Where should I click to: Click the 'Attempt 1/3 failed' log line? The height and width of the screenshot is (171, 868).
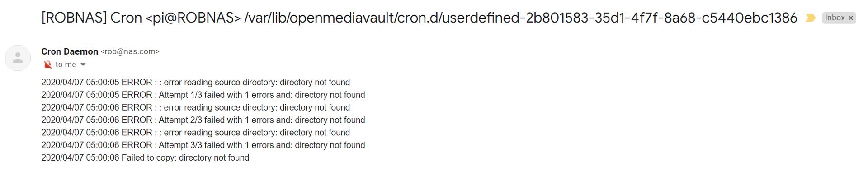[203, 95]
